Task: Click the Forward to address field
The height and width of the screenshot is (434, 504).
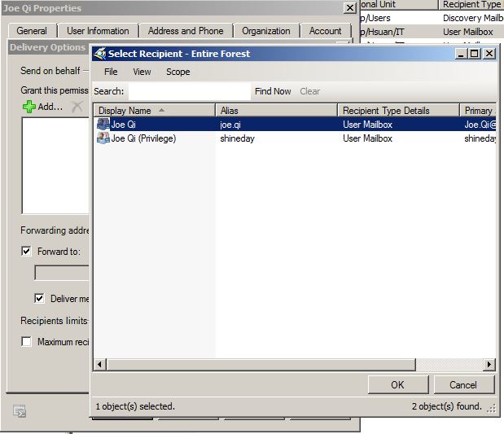Action: tap(62, 273)
